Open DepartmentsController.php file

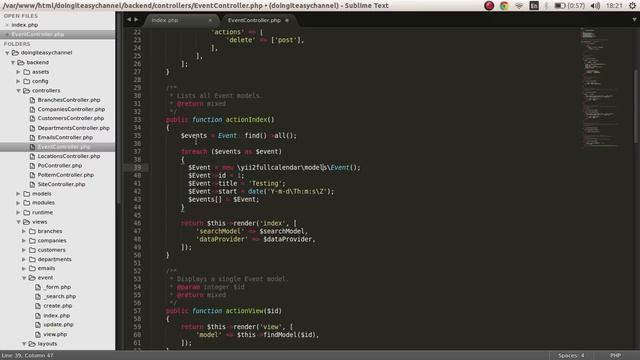(73, 128)
